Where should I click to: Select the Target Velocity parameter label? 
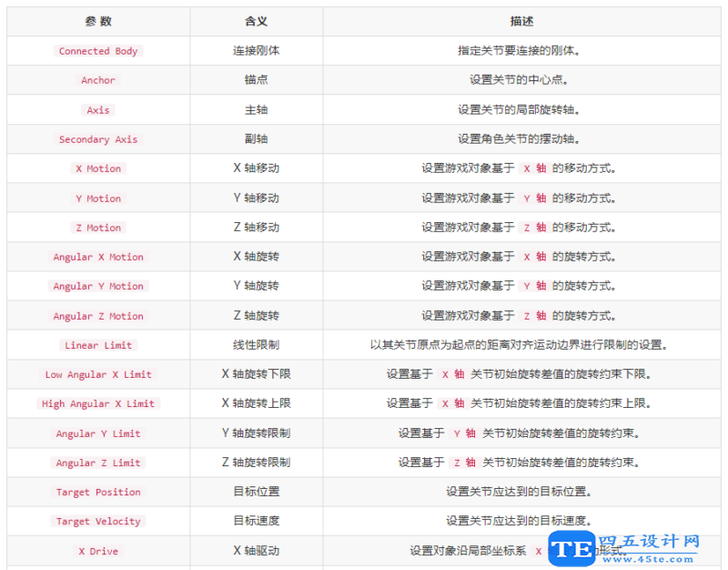click(98, 521)
